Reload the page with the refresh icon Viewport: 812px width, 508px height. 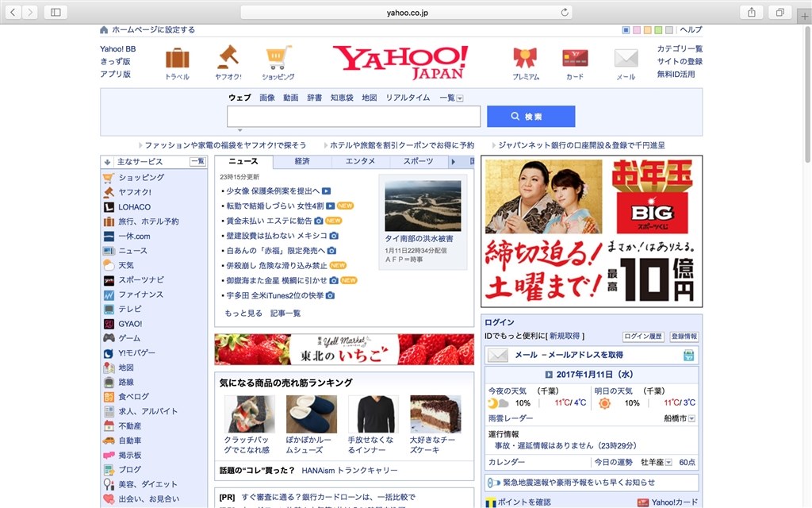coord(565,12)
